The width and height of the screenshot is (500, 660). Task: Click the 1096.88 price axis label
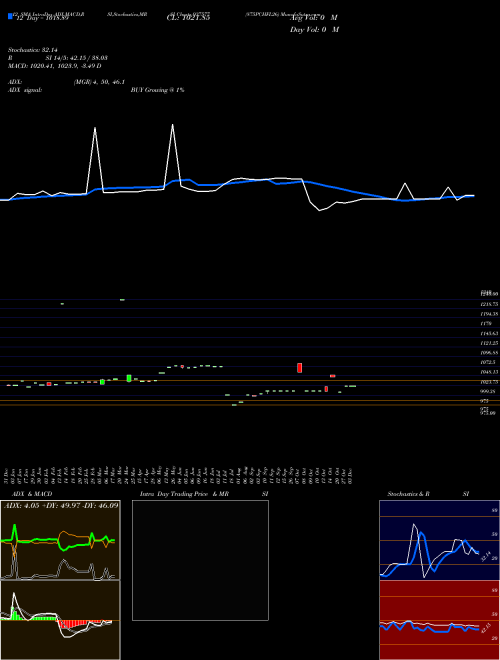click(x=489, y=353)
